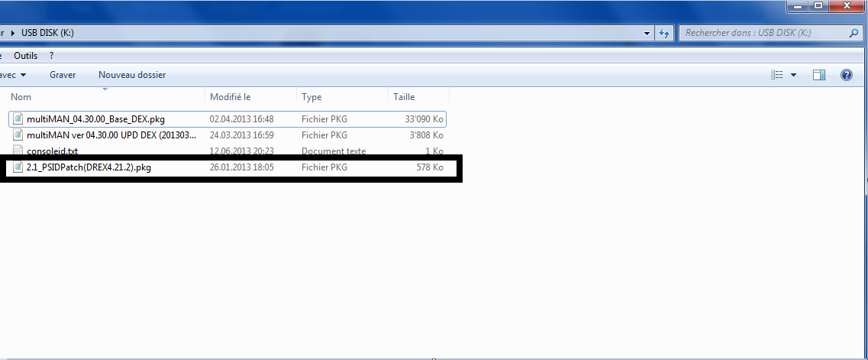Click the 'Rechercher dans : USB DISK (K:)' field
Screen dimensions: 868x360
[763, 34]
